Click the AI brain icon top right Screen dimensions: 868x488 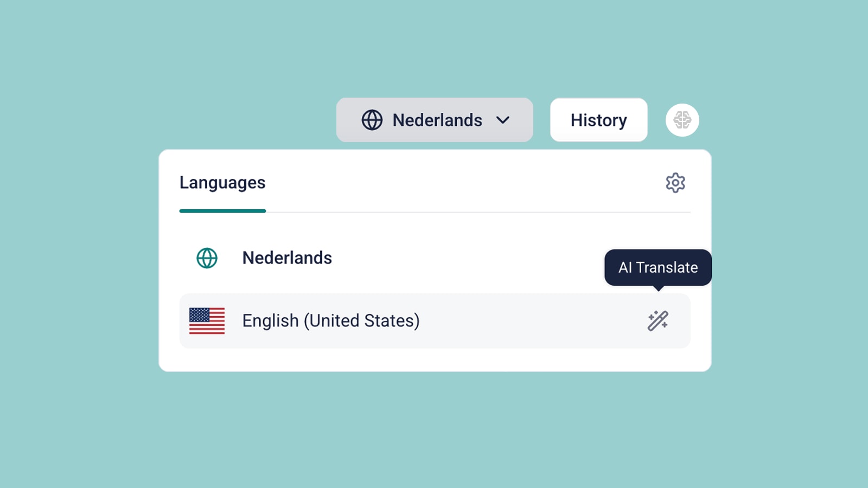(682, 120)
